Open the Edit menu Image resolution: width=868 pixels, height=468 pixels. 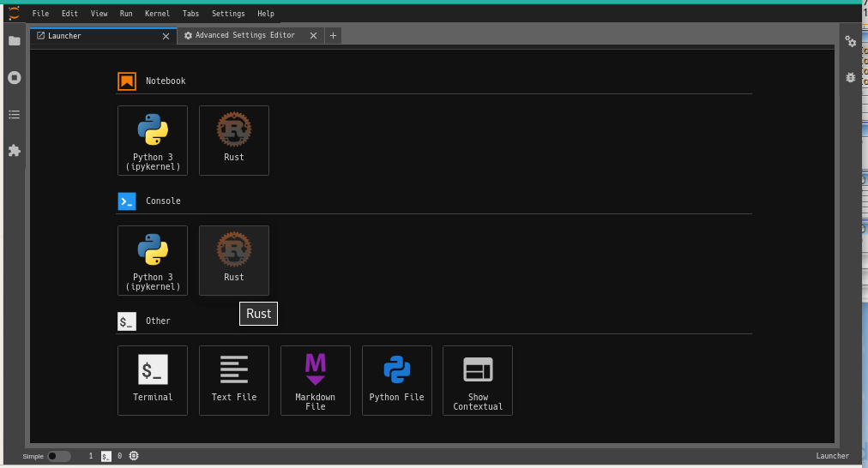pos(69,13)
